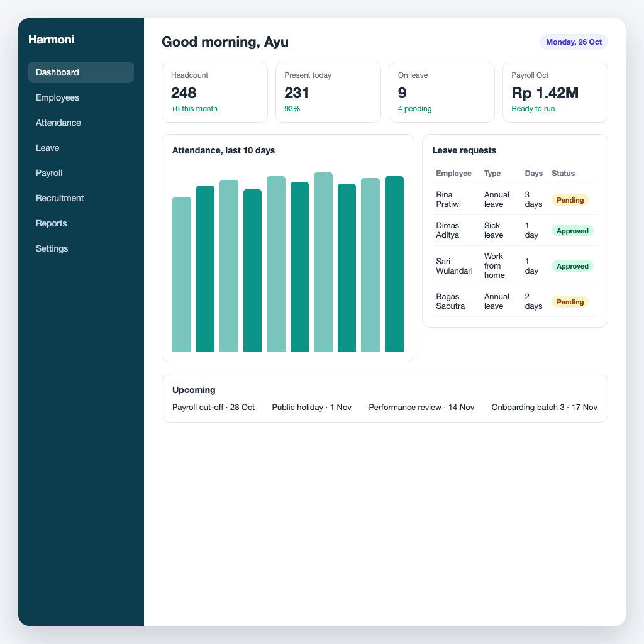Viewport: 644px width, 644px height.
Task: Click the last bar in attendance chart
Action: tap(394, 264)
